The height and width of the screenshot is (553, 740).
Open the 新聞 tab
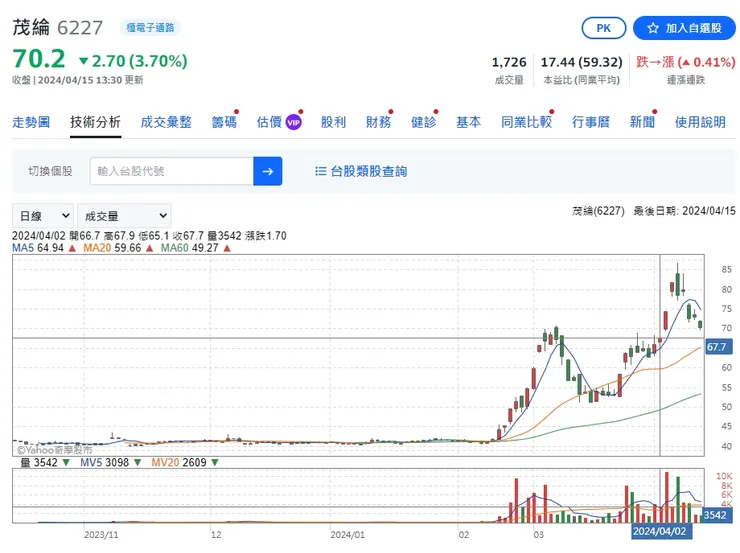pyautogui.click(x=642, y=122)
